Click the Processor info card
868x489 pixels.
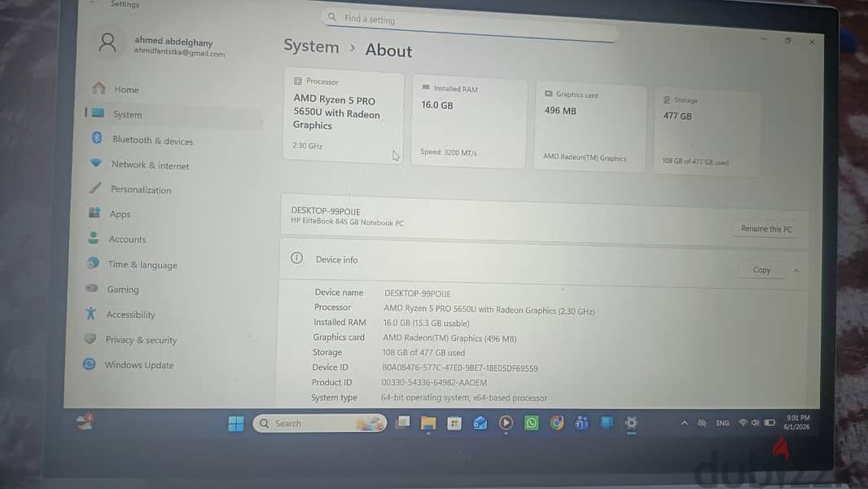pyautogui.click(x=344, y=115)
